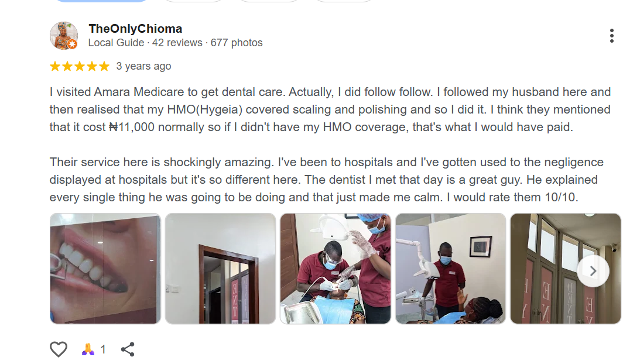Click the "3 years ago" timestamp

143,66
